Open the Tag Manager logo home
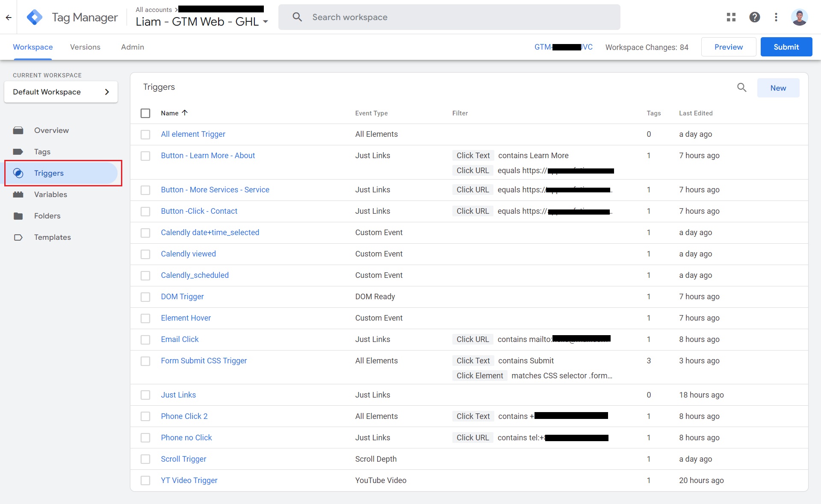 click(35, 17)
